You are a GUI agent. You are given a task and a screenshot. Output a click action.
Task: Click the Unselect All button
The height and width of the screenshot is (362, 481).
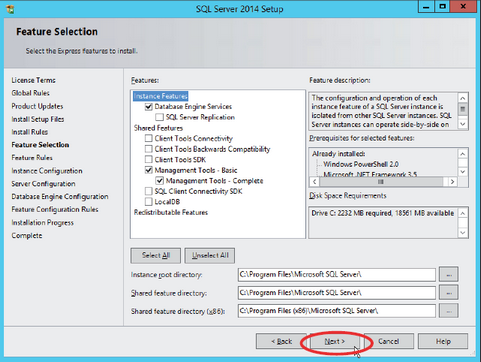click(x=210, y=255)
